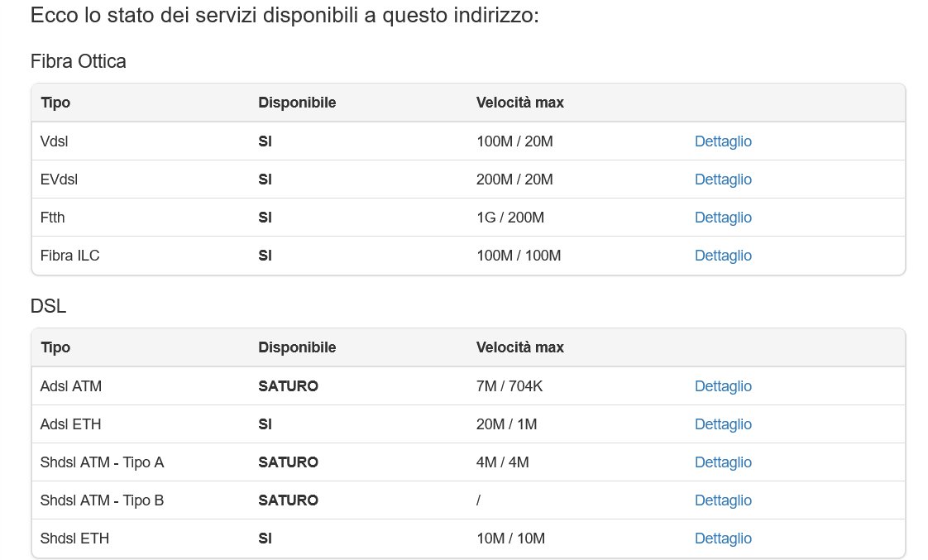Open the Shdsl ETH Dettaglio link
The width and height of the screenshot is (928, 560).
(723, 538)
